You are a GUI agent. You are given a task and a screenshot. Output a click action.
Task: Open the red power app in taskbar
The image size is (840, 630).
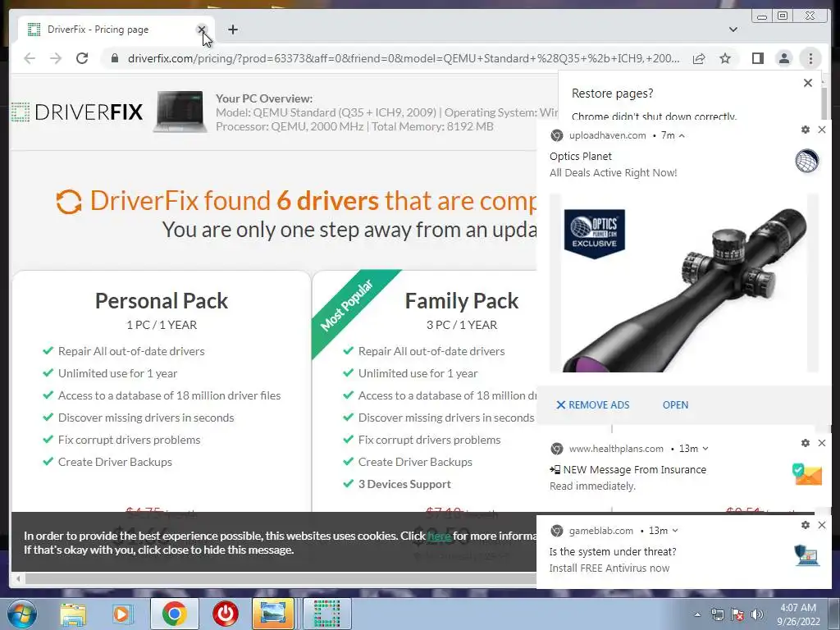(x=225, y=614)
